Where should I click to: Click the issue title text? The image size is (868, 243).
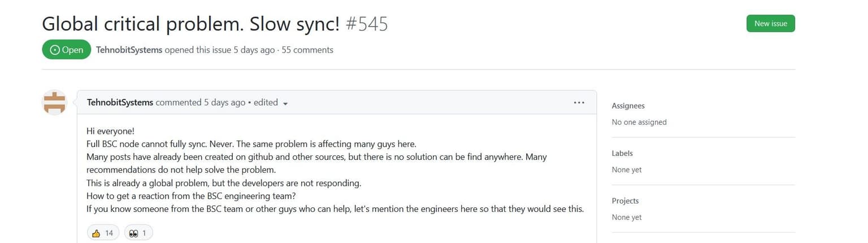click(x=190, y=24)
